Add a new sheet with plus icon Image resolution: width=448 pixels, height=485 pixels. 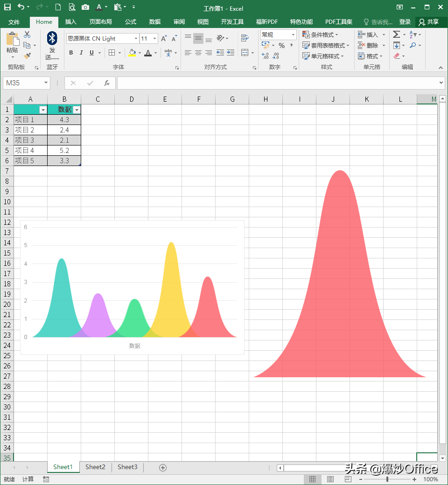pos(163,468)
